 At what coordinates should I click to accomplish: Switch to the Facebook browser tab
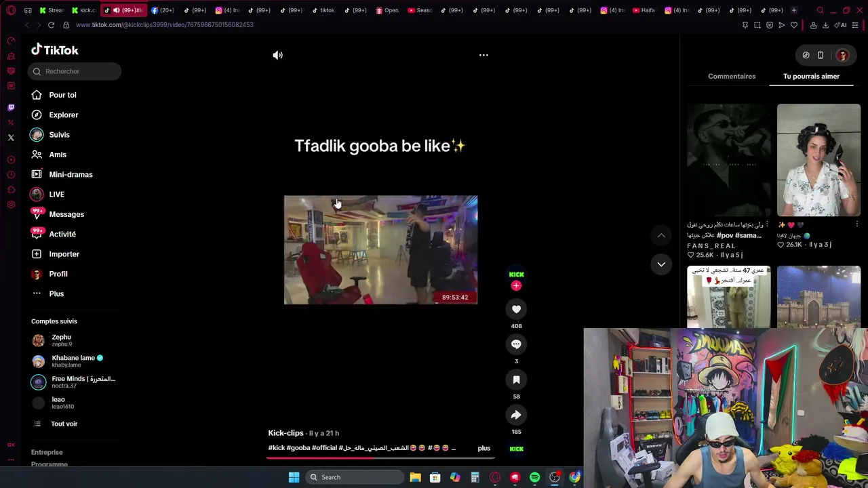coord(163,10)
